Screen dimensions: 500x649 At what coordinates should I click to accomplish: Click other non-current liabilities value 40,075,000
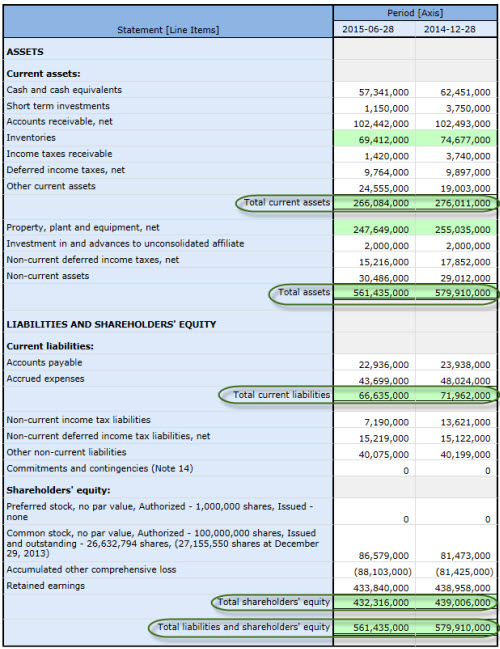point(384,455)
